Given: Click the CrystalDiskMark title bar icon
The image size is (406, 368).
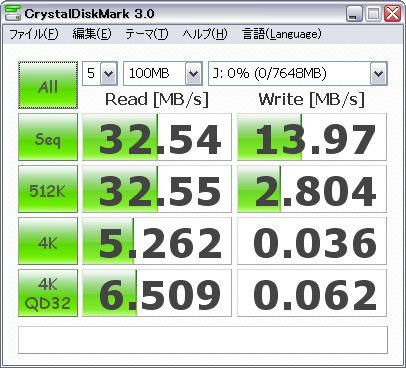Looking at the screenshot, I should click(x=13, y=13).
